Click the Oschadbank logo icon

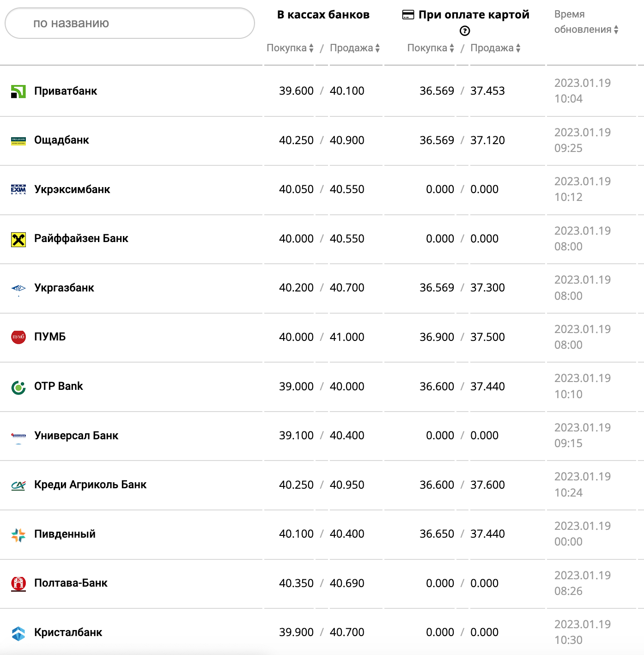[x=18, y=141]
